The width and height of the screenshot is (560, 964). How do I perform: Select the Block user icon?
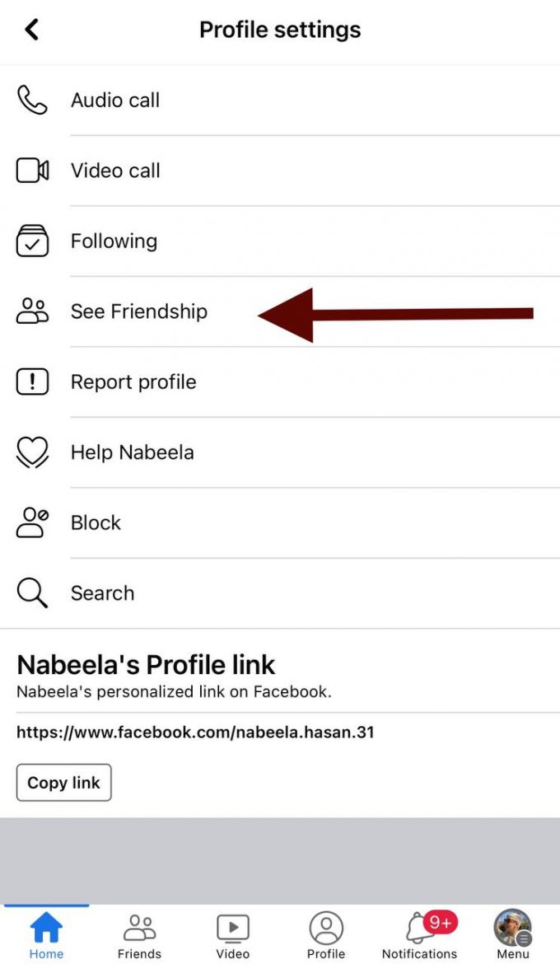(x=32, y=522)
